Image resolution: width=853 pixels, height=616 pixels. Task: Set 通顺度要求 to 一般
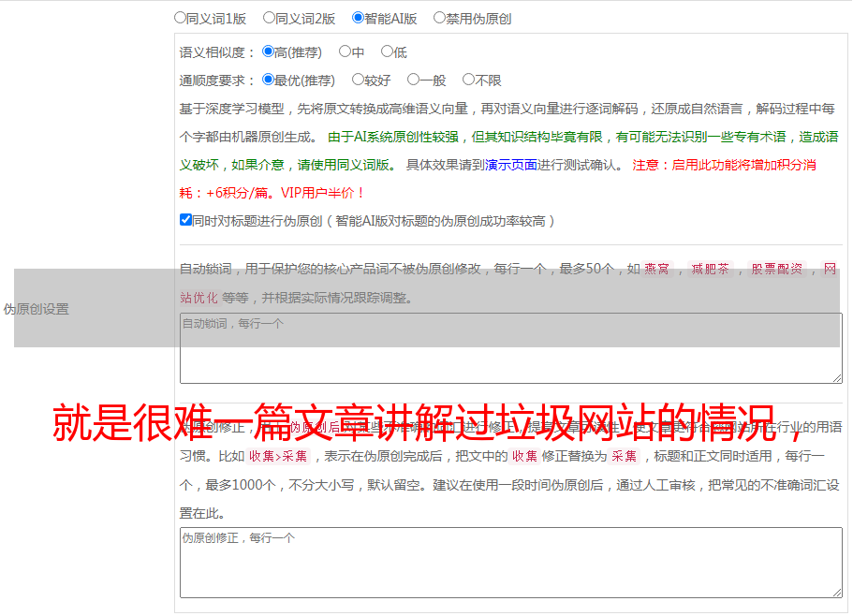tap(413, 81)
